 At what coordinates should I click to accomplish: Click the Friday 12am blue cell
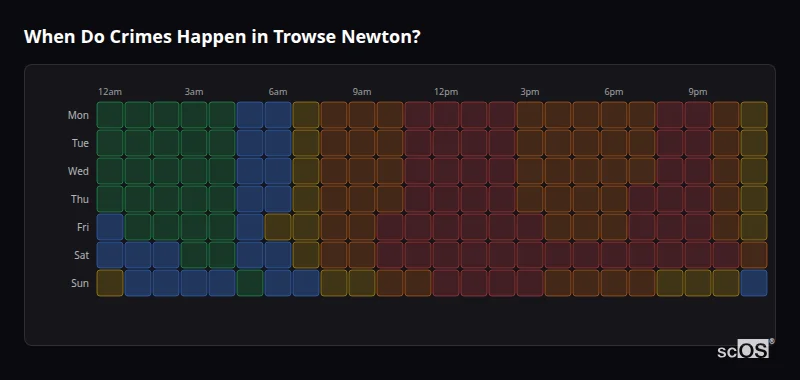pos(110,227)
